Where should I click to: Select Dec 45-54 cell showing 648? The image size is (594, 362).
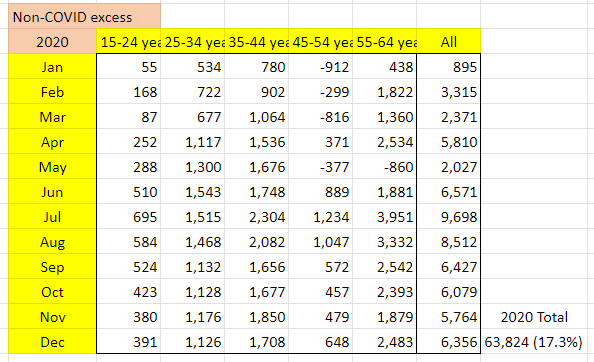320,342
